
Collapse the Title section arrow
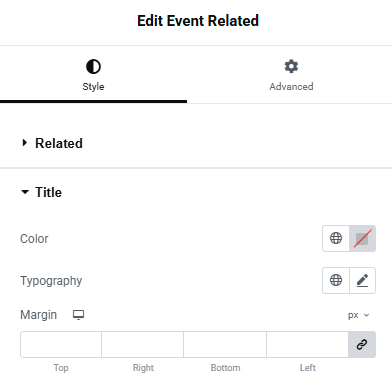point(25,192)
